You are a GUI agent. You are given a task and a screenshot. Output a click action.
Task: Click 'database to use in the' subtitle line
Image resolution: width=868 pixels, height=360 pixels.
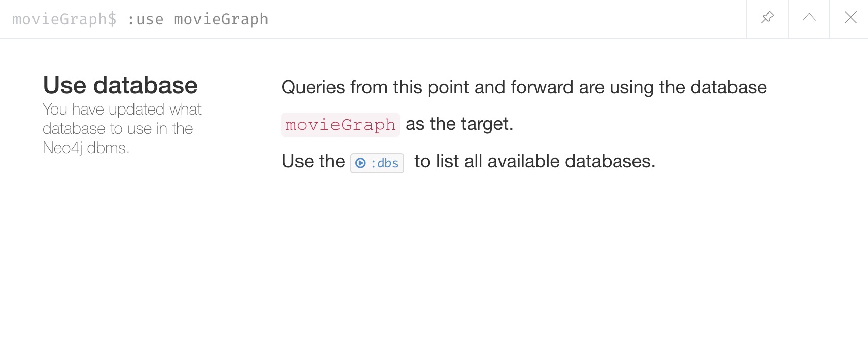118,128
